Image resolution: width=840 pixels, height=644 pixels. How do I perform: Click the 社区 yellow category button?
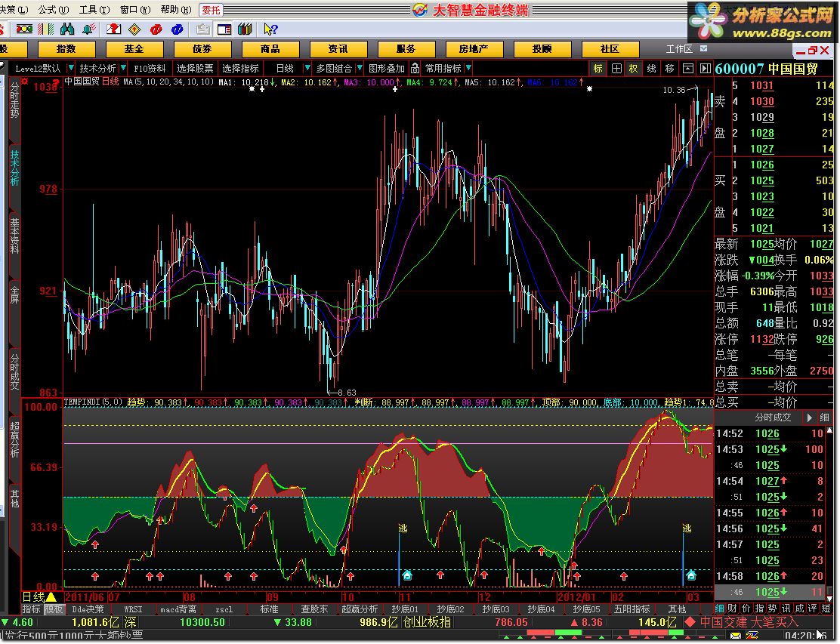coord(610,49)
